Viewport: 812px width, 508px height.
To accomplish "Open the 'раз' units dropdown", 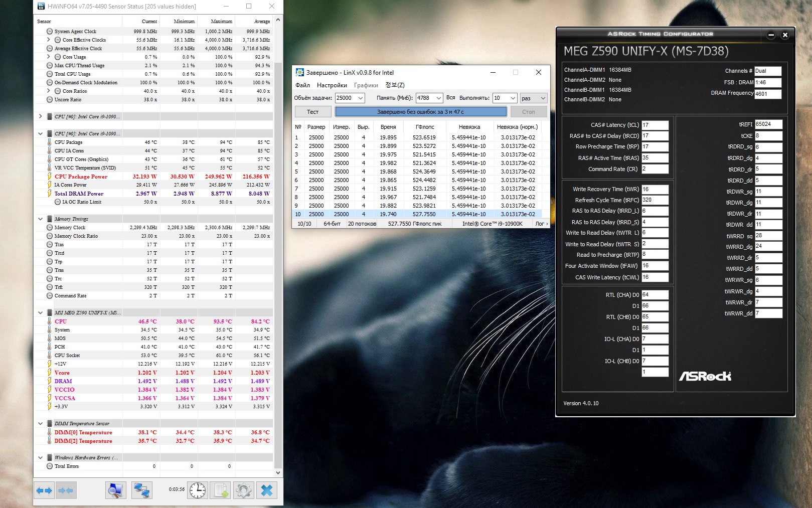I will [542, 98].
